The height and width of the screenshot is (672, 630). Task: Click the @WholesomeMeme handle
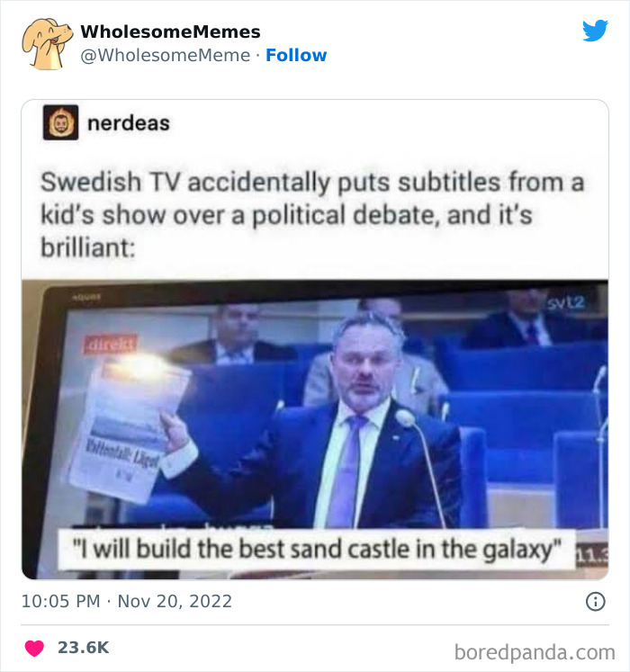tap(166, 55)
